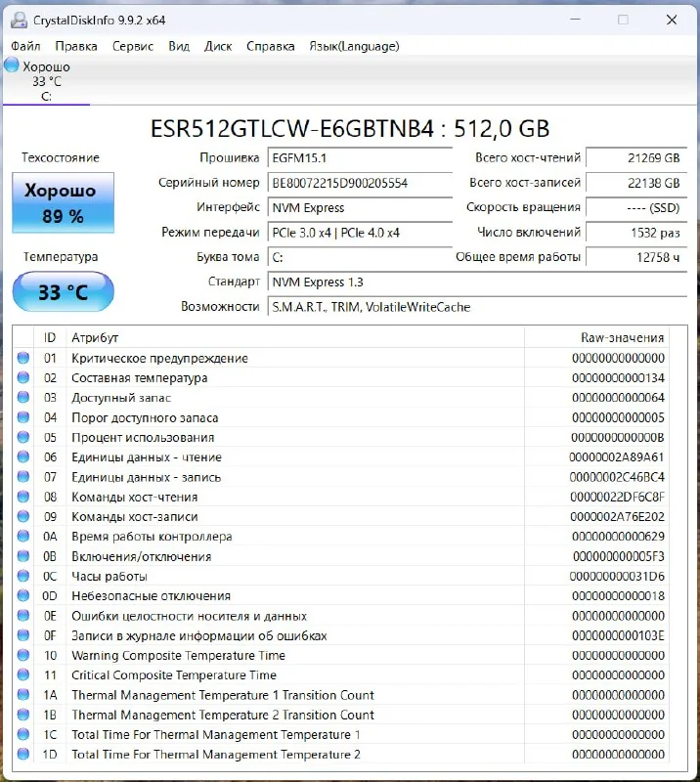This screenshot has height=782, width=700.
Task: Click raw value 00000002A89A61
Action: [x=617, y=457]
